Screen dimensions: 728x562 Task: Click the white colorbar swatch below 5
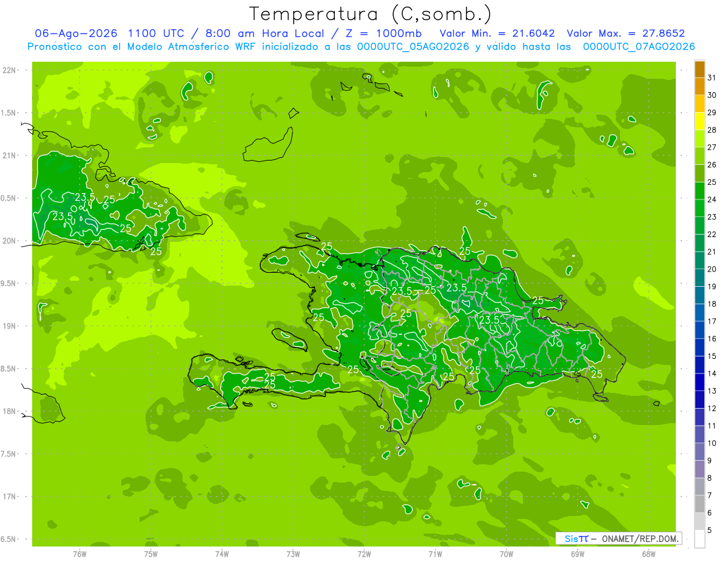coord(699,539)
